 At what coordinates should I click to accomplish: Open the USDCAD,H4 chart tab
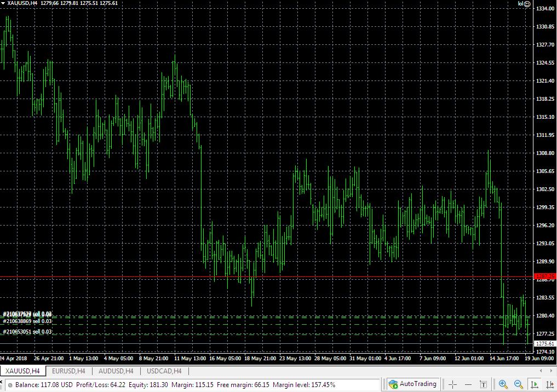click(164, 371)
